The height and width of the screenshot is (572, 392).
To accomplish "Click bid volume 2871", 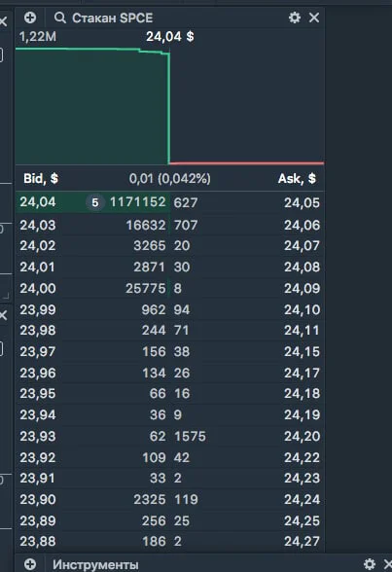I will (x=150, y=267).
